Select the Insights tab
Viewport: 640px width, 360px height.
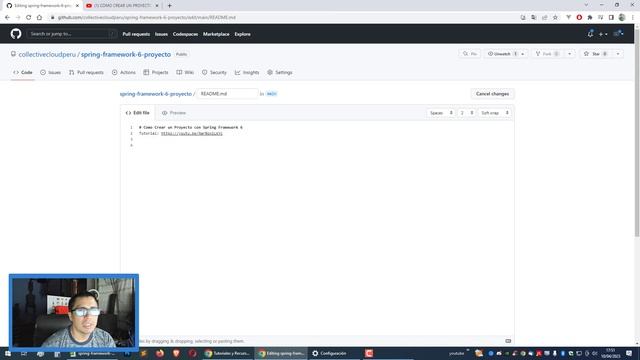[x=247, y=72]
